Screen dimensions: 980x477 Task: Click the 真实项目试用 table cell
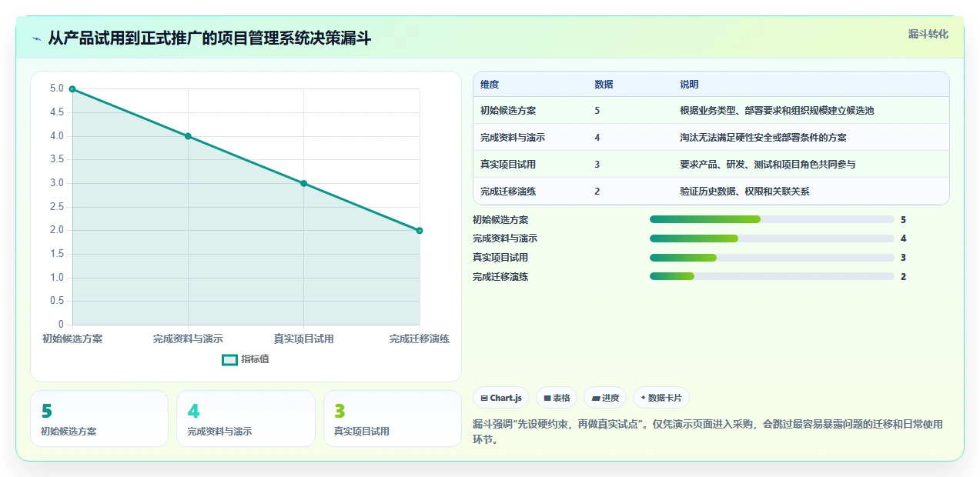tap(508, 165)
